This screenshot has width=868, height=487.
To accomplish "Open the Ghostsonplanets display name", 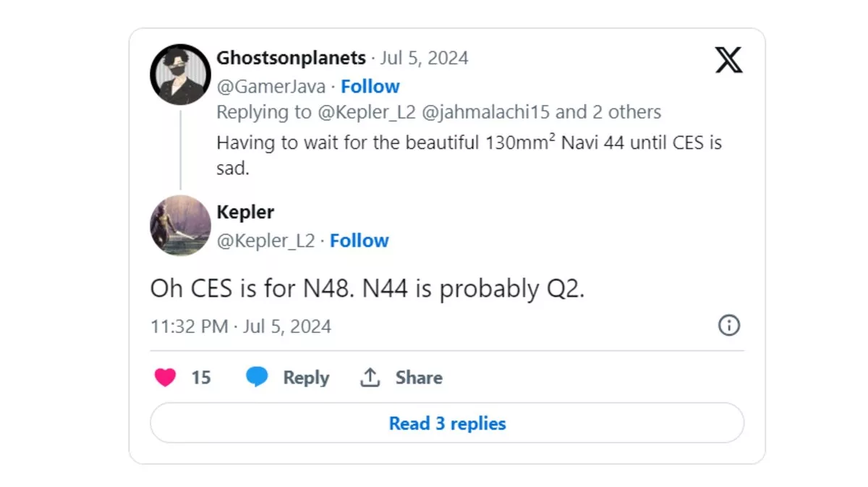I will tap(291, 58).
